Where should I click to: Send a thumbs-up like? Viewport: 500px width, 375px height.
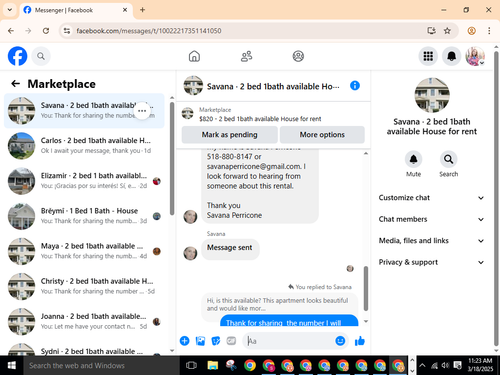click(x=360, y=341)
